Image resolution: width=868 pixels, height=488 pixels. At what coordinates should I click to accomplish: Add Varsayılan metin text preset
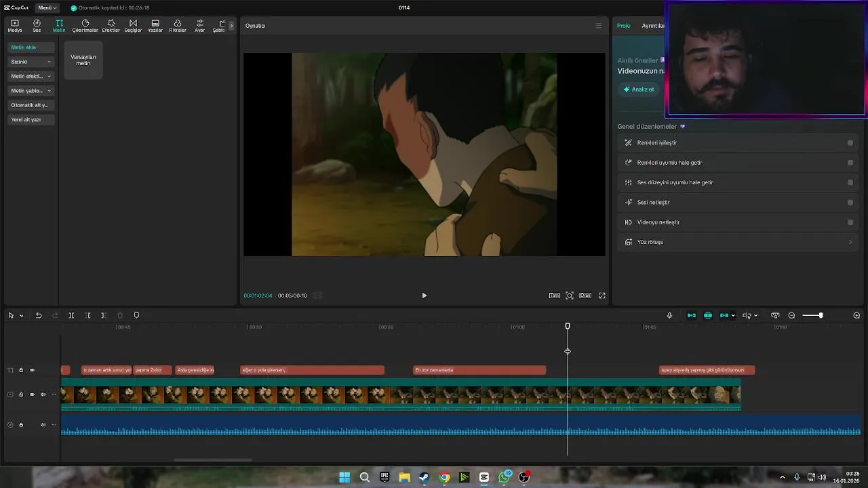pos(83,60)
